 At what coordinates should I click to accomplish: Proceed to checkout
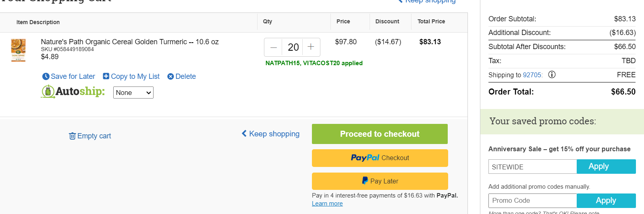pos(380,134)
